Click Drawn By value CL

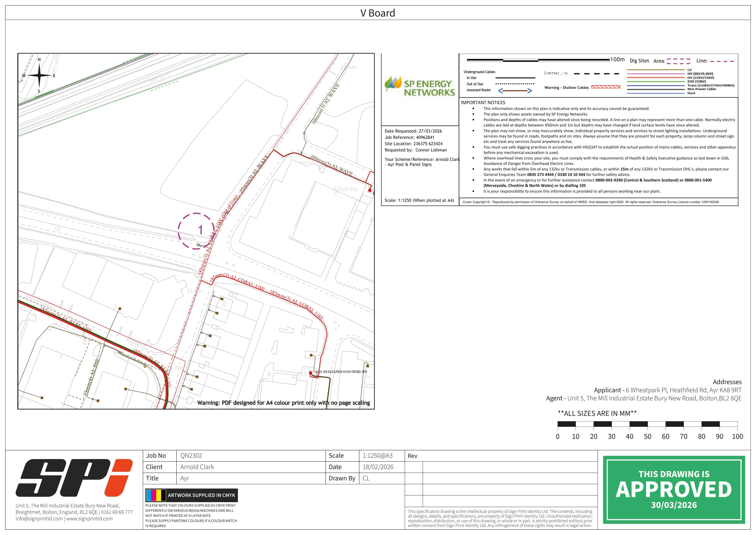366,478
